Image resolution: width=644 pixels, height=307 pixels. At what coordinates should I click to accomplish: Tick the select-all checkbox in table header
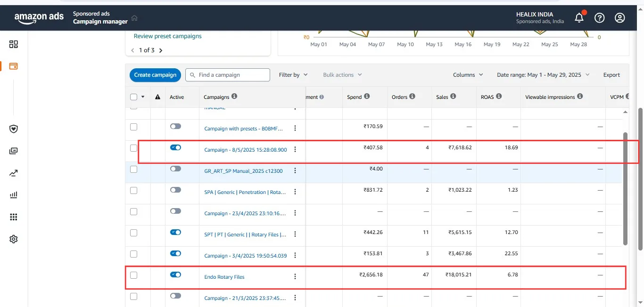tap(133, 97)
